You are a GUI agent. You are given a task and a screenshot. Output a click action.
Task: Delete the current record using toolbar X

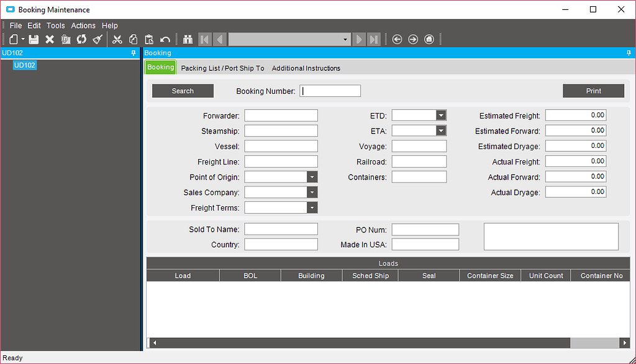(48, 39)
